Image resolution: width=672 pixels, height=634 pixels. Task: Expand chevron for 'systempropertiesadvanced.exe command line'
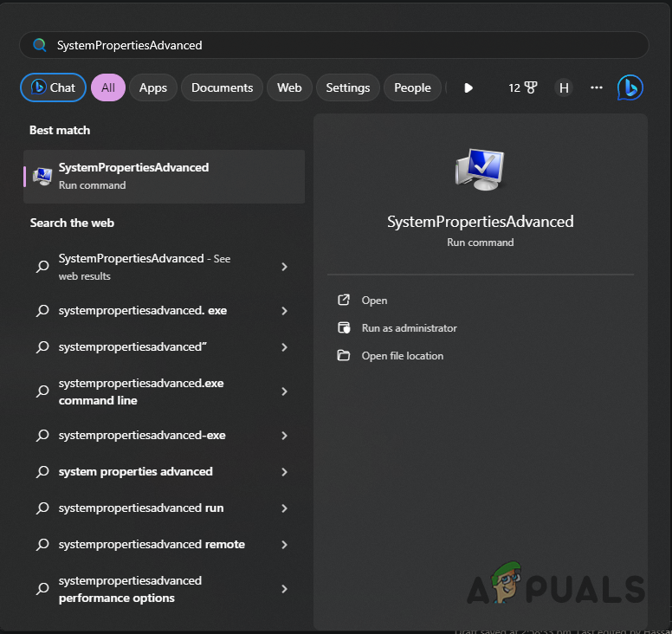284,391
